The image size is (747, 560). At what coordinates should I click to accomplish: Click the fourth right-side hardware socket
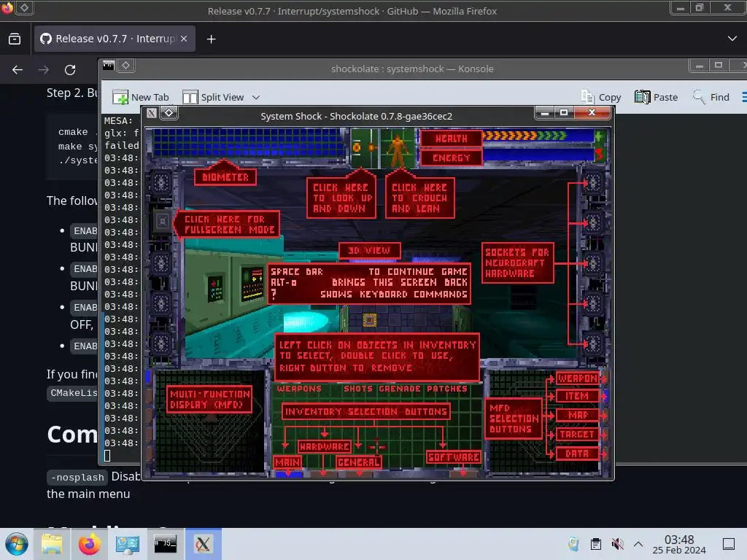tap(593, 303)
